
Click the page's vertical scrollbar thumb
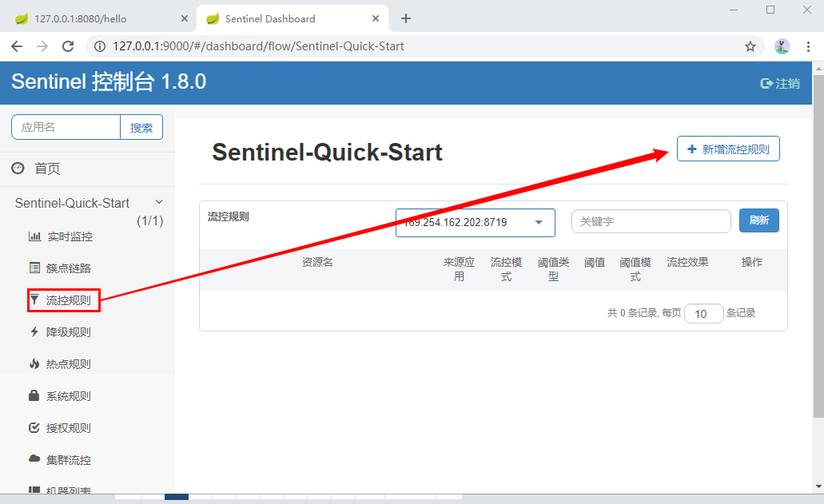click(818, 246)
